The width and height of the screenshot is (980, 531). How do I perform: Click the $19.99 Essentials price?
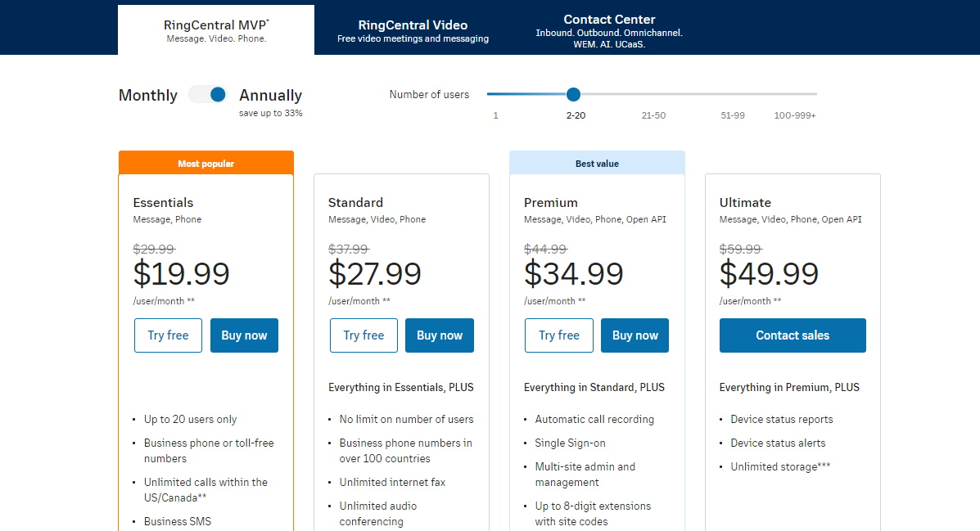click(181, 273)
